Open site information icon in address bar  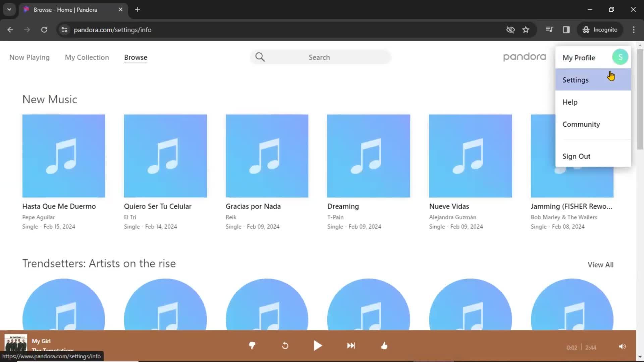[x=64, y=29]
